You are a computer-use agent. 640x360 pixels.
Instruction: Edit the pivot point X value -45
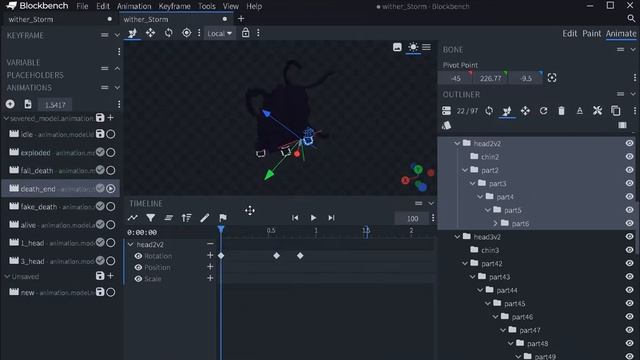(456, 78)
